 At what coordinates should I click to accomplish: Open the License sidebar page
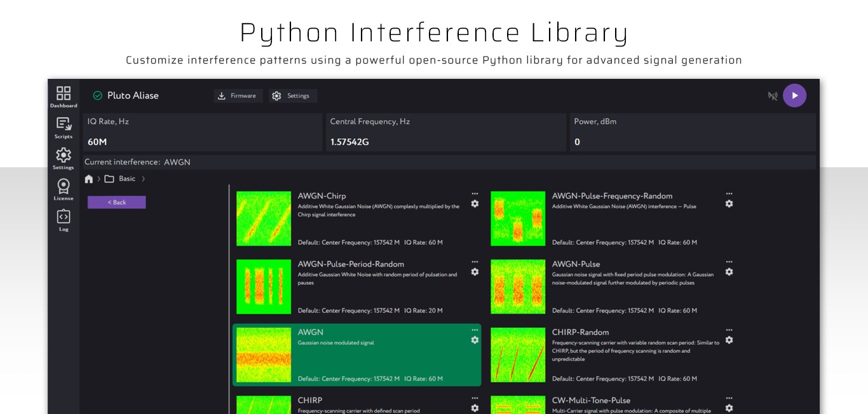(64, 189)
